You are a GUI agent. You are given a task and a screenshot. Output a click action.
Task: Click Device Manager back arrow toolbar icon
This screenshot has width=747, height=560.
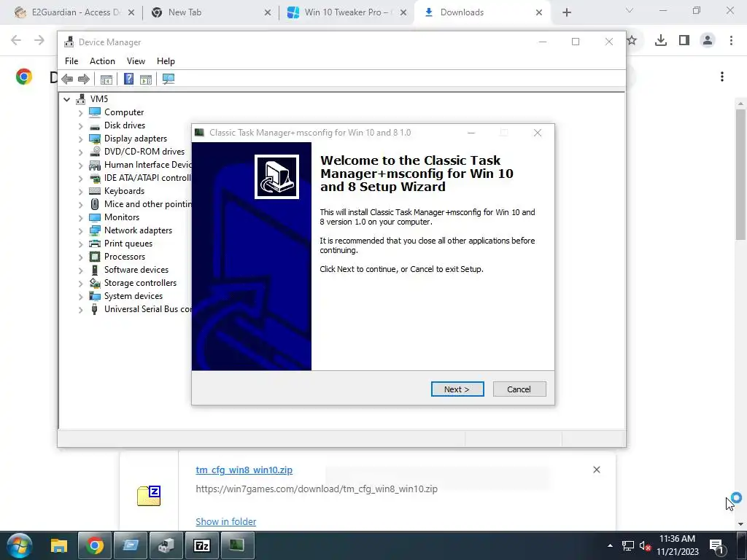(x=67, y=79)
